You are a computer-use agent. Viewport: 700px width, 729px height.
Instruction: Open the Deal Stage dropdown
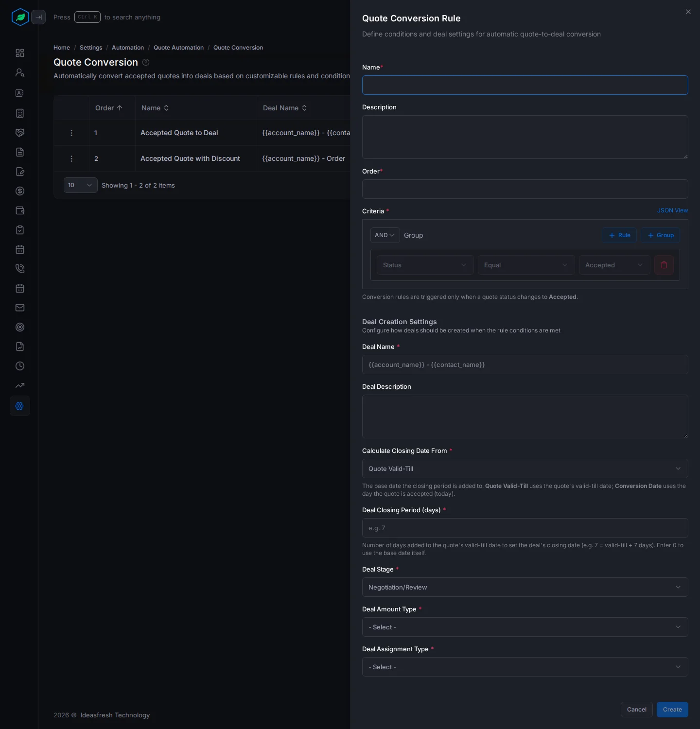click(525, 587)
